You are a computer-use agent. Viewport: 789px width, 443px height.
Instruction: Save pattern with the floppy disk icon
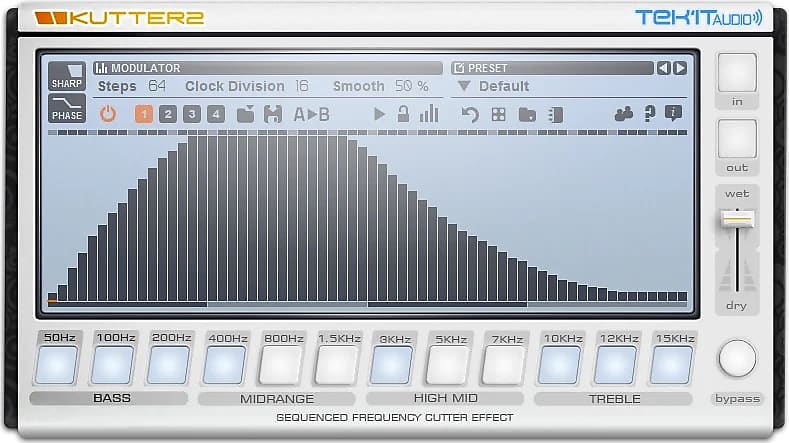(273, 114)
